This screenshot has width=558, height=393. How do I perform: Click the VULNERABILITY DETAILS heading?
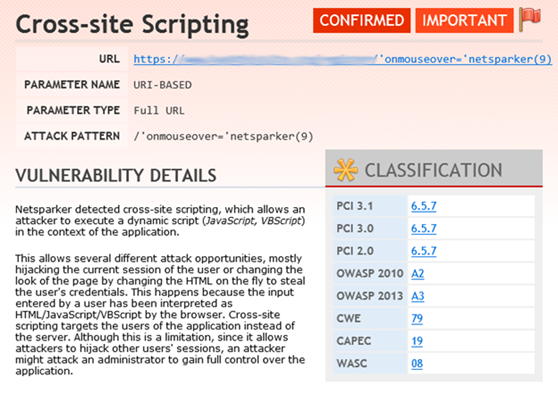tap(116, 175)
